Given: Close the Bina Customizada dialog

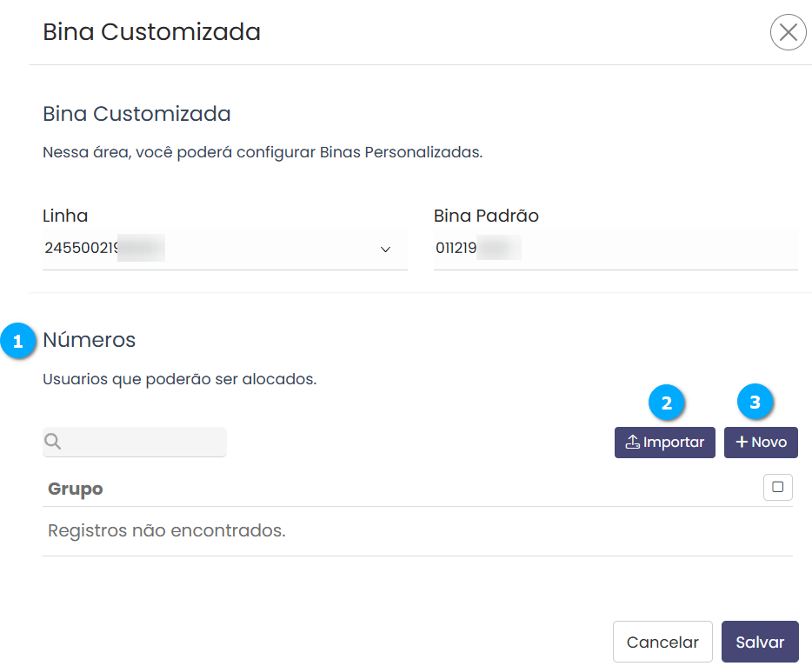Looking at the screenshot, I should pos(788,33).
